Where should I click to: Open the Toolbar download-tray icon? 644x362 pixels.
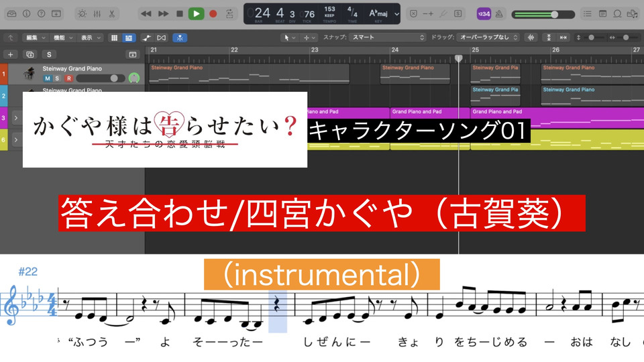[x=56, y=13]
